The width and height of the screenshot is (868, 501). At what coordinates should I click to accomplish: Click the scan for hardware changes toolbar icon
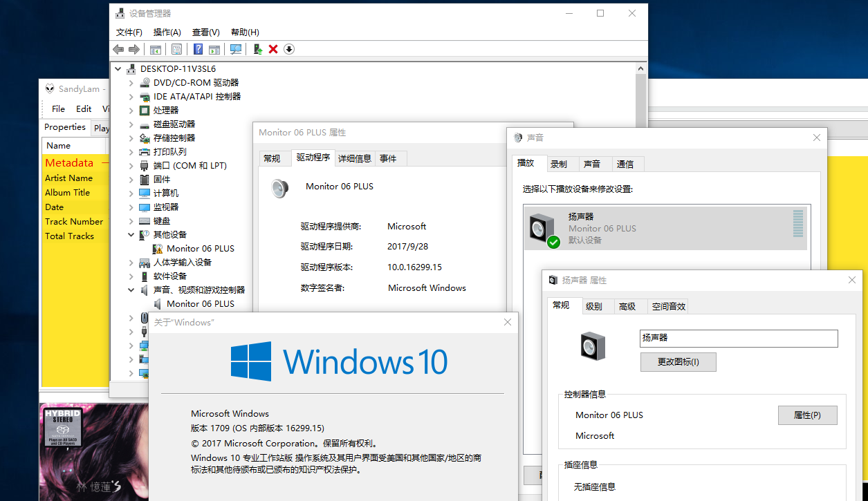coord(236,49)
